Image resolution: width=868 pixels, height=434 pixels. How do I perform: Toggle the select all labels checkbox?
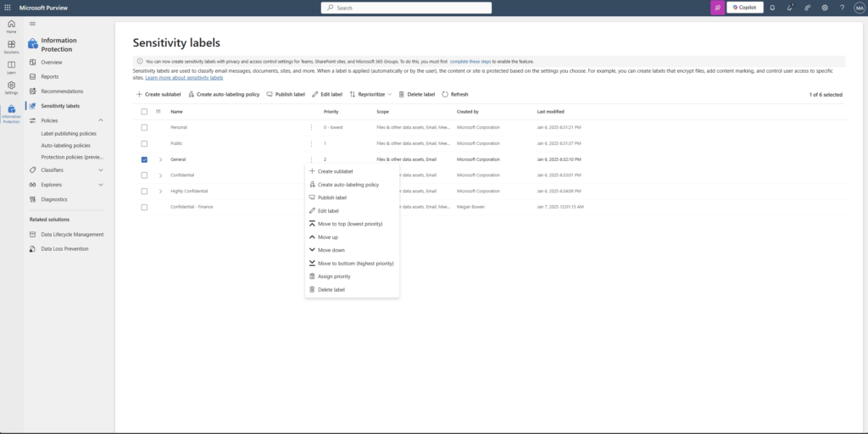pos(144,112)
